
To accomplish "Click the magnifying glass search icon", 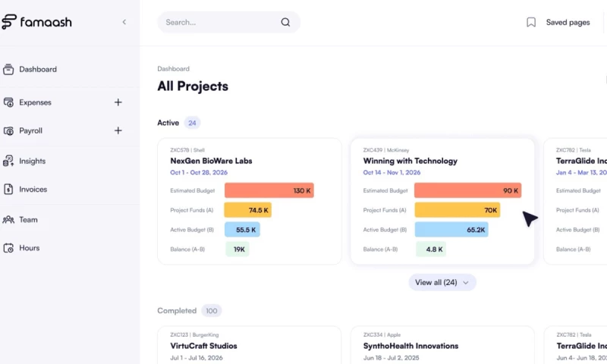I will (285, 23).
